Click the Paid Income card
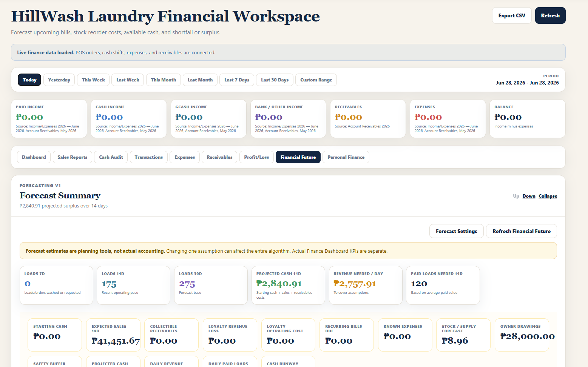 click(49, 119)
